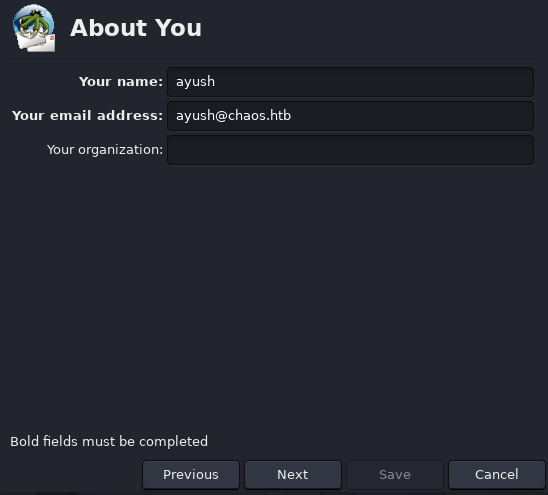Click the greyed-out Save button
Image resolution: width=548 pixels, height=495 pixels.
tap(395, 475)
